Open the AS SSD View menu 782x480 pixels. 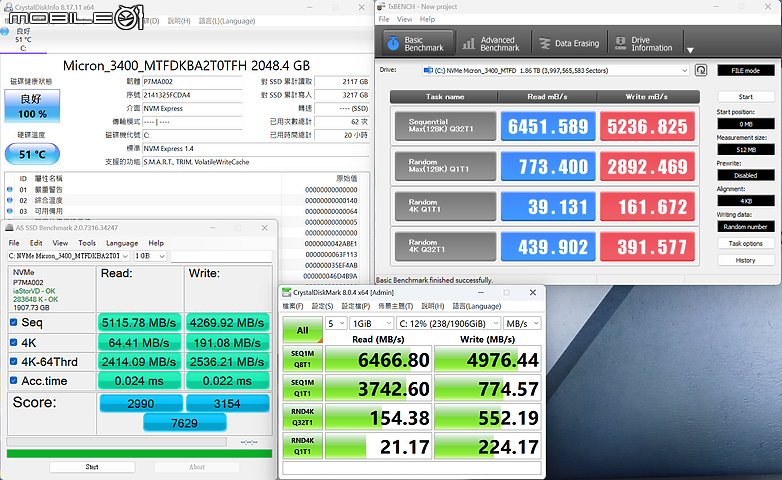tap(60, 243)
